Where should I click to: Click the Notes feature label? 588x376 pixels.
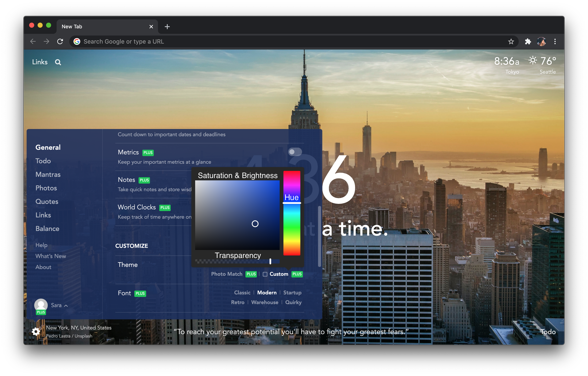point(126,180)
